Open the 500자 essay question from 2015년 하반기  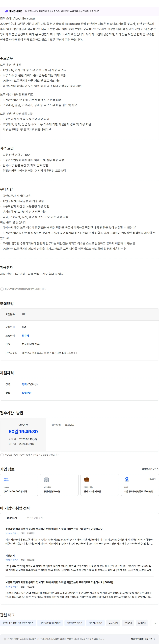pyautogui.click(x=59, y=582)
